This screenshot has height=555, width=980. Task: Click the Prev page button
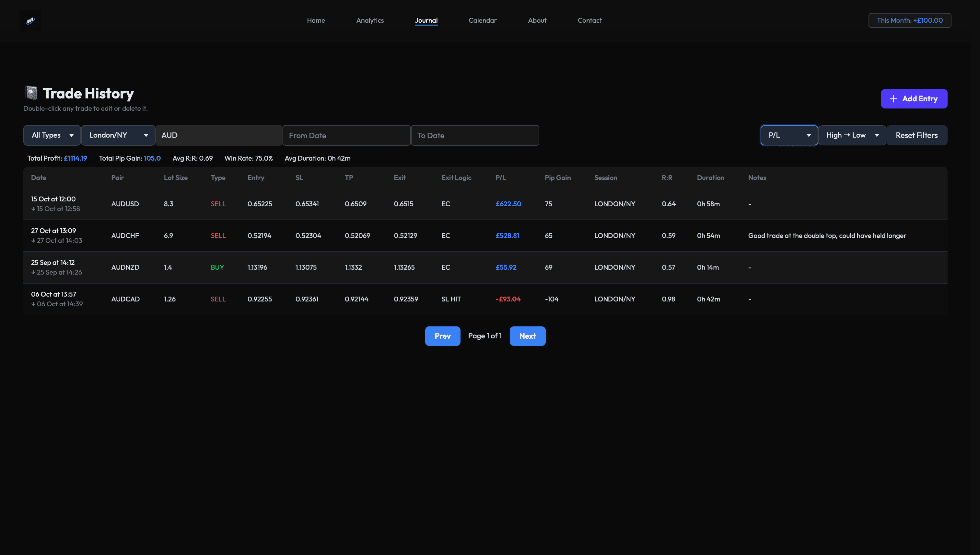tap(442, 336)
